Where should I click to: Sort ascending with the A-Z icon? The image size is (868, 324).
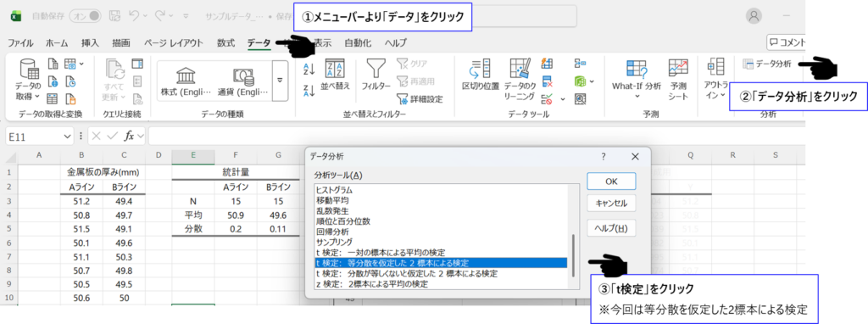309,70
